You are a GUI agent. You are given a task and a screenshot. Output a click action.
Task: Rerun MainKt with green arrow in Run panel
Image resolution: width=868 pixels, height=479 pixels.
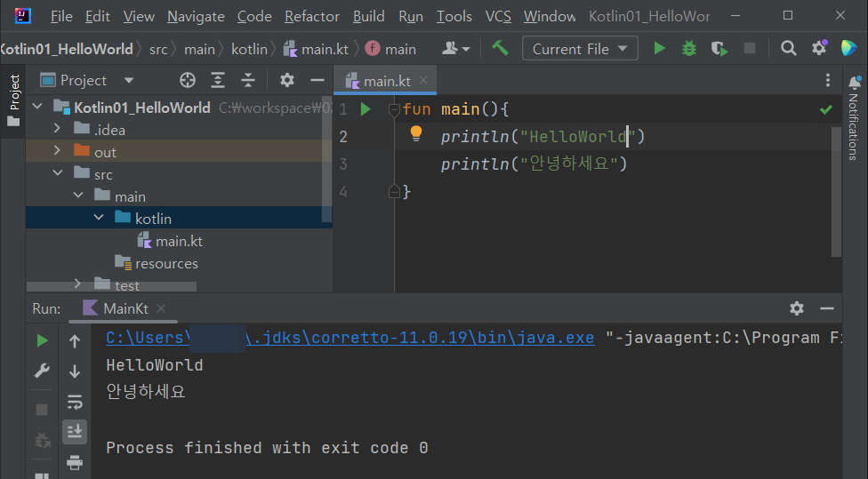[42, 340]
